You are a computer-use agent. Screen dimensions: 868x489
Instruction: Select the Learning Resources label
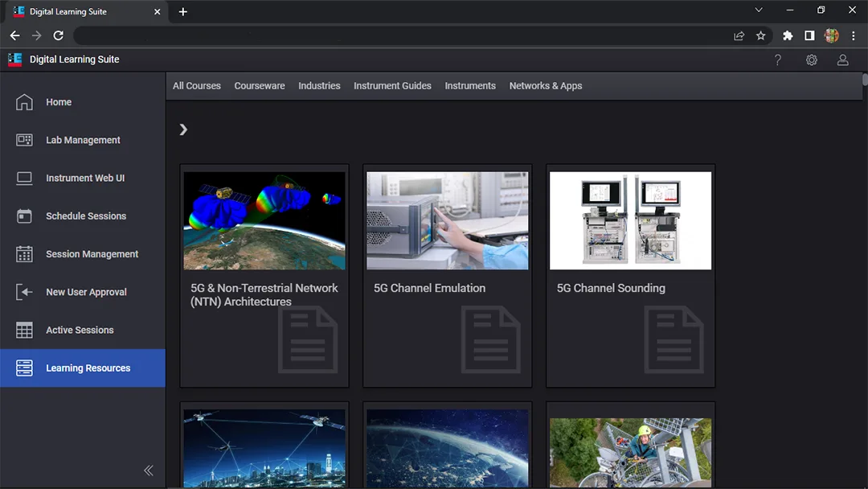click(x=88, y=368)
